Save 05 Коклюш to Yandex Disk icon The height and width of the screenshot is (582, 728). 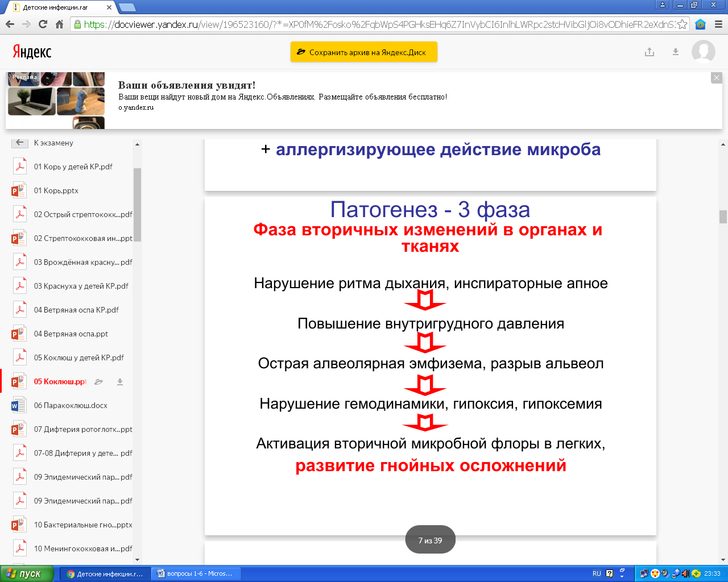tap(98, 382)
